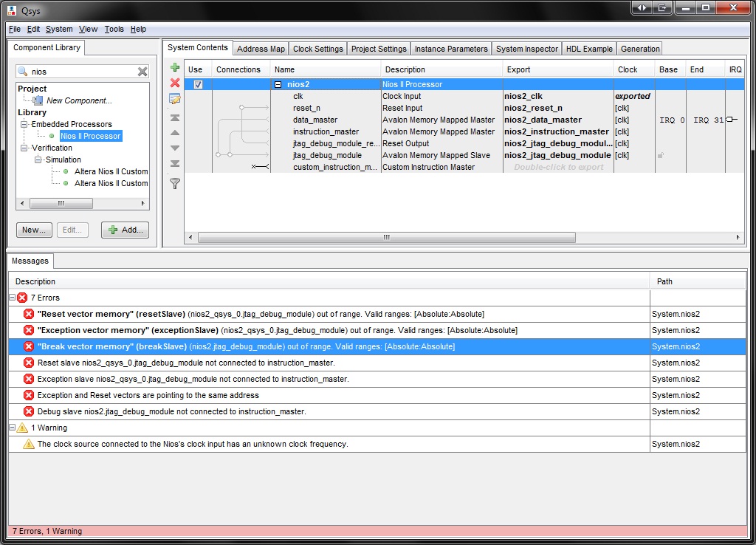Click Double-click to export cell
The height and width of the screenshot is (545, 756).
(x=558, y=167)
